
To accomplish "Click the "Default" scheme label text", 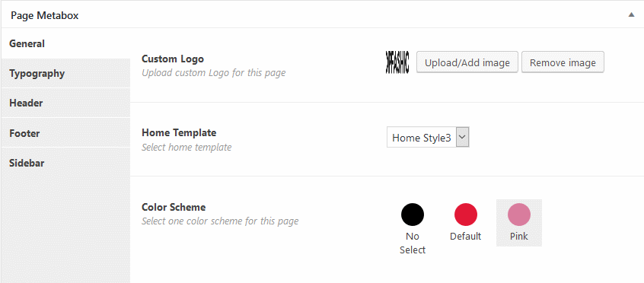I will 465,236.
